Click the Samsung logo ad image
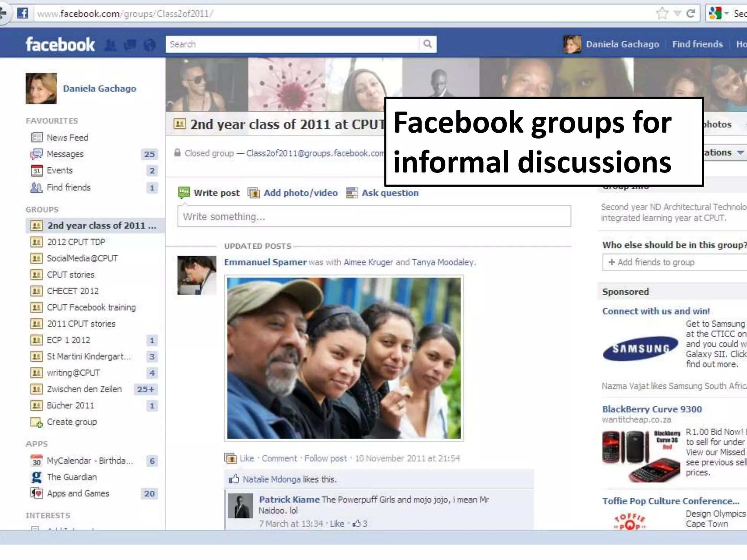 pyautogui.click(x=640, y=348)
